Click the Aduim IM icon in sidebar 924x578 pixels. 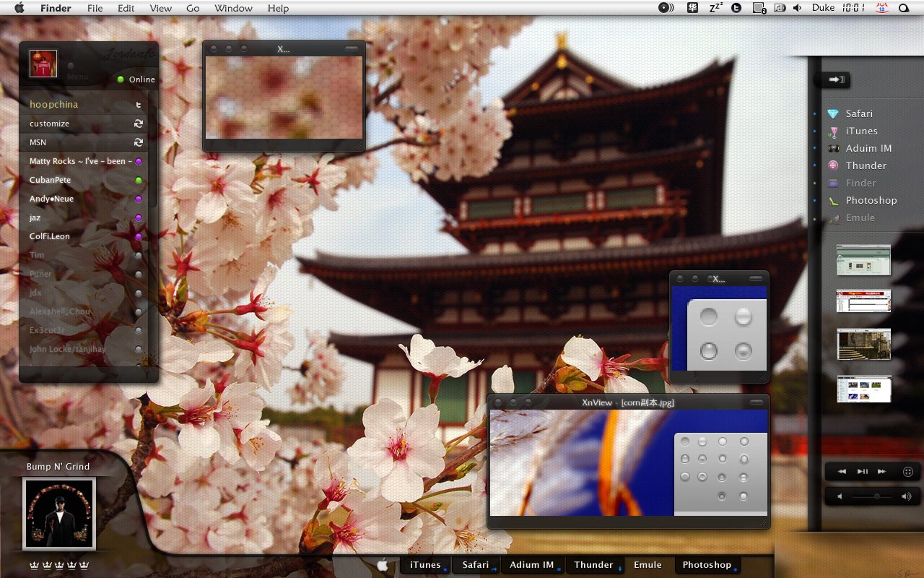834,148
